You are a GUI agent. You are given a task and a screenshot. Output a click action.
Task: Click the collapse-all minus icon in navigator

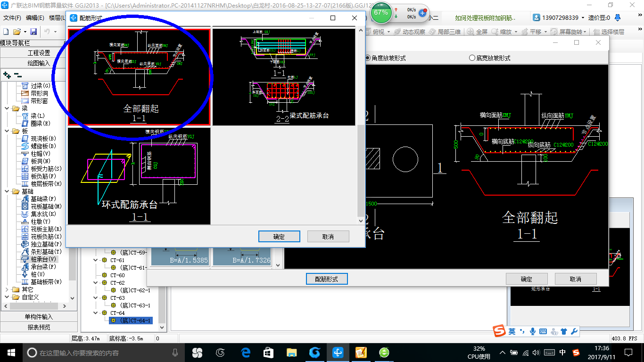17,74
